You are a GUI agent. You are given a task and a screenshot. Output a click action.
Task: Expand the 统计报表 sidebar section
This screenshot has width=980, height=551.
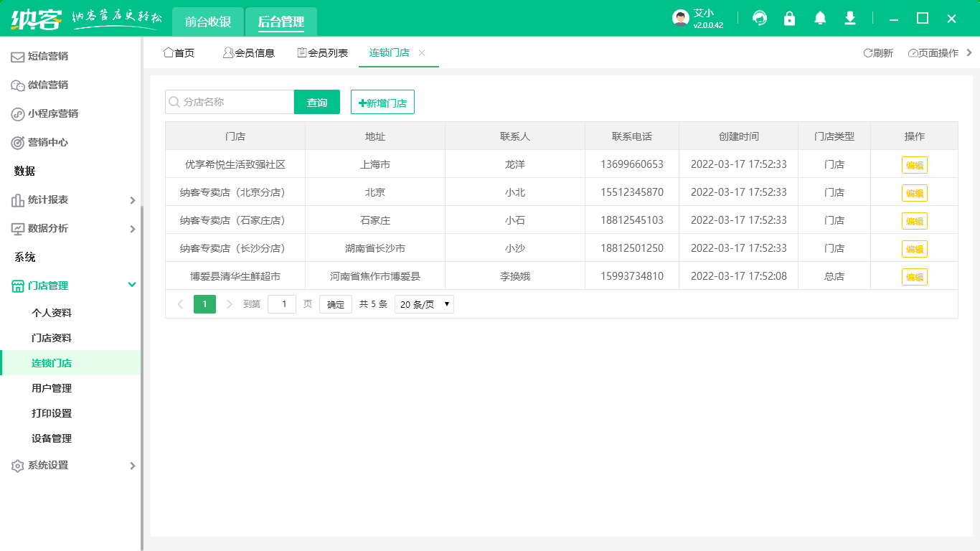[132, 200]
